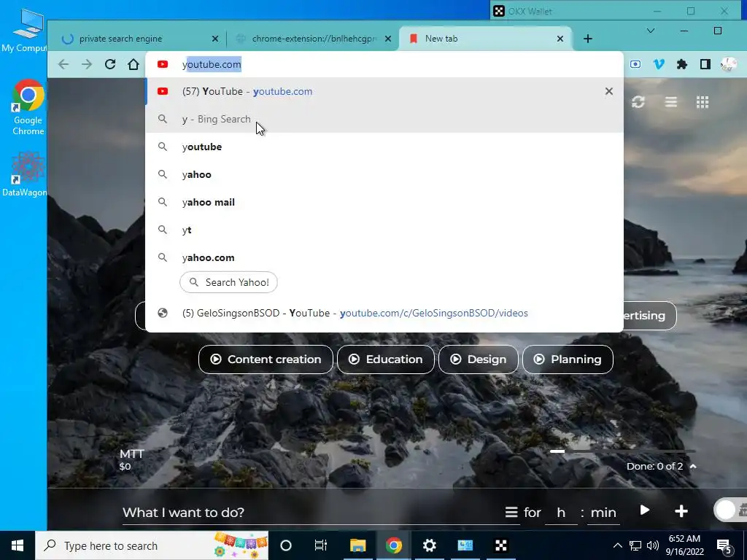The image size is (747, 560).
Task: Select the 'y - Bing Search' suggestion
Action: pyautogui.click(x=384, y=119)
